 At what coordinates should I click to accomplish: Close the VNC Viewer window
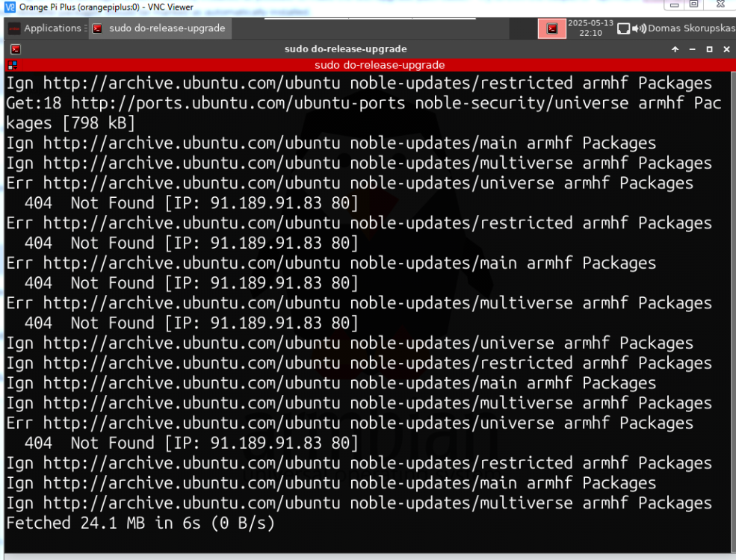tap(720, 4)
